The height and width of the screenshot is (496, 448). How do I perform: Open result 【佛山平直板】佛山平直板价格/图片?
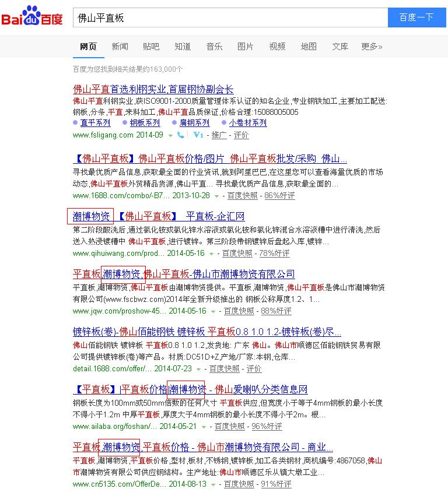point(210,159)
